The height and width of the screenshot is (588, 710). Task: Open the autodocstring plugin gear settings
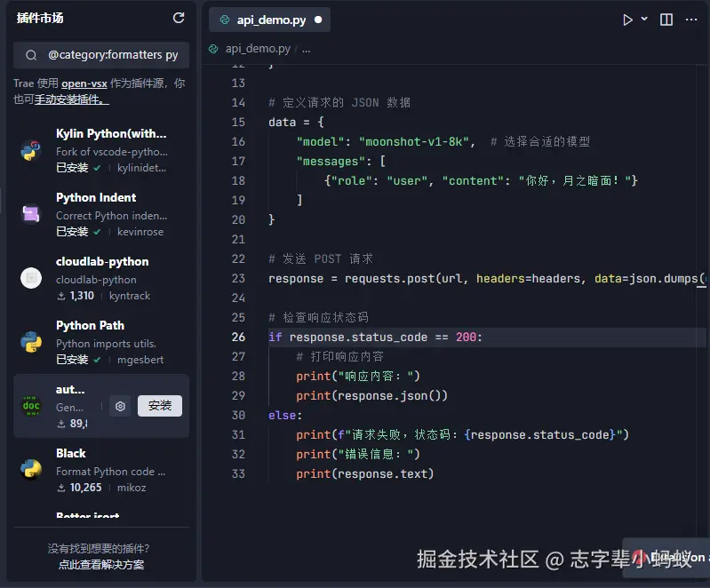pyautogui.click(x=120, y=406)
